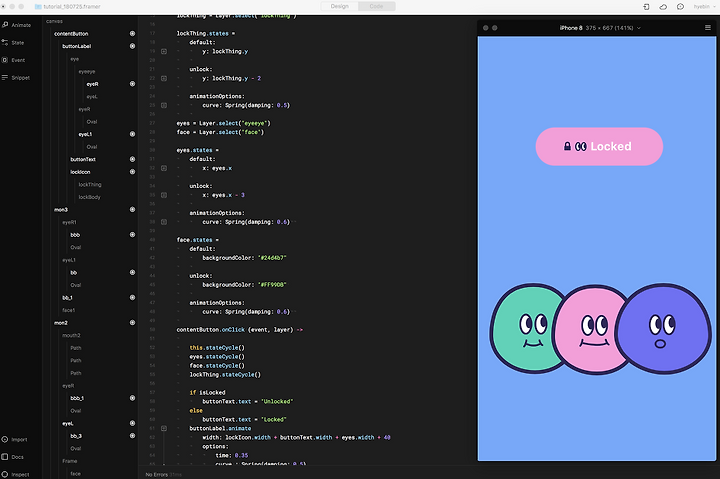Toggle target circle for bbb layer

point(132,235)
